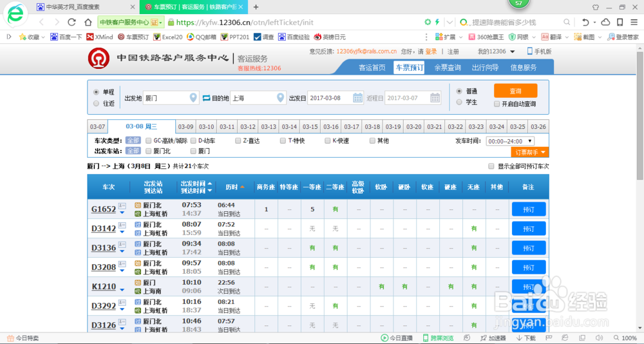Open 翻译 translate tool
Screen dimensions: 644x344
click(554, 37)
